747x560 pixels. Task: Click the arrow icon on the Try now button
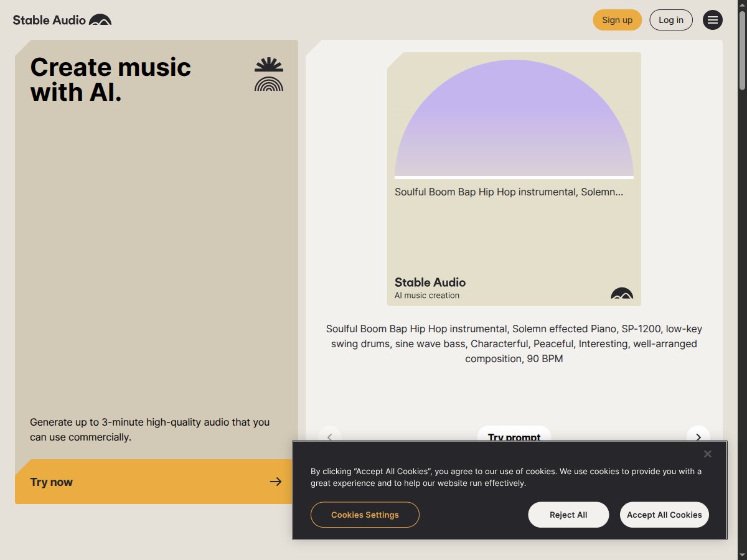(x=275, y=481)
